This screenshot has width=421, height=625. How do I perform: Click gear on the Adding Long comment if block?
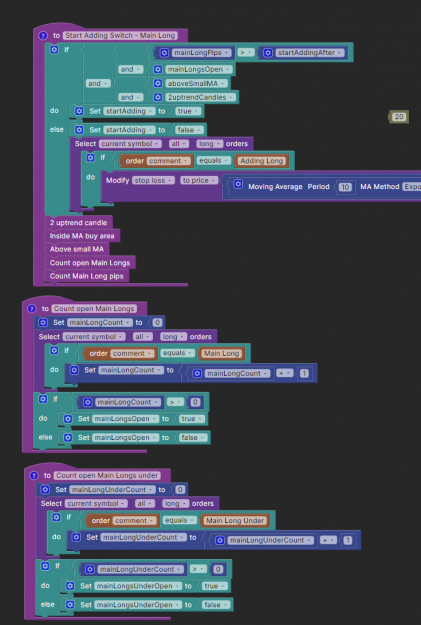click(90, 158)
